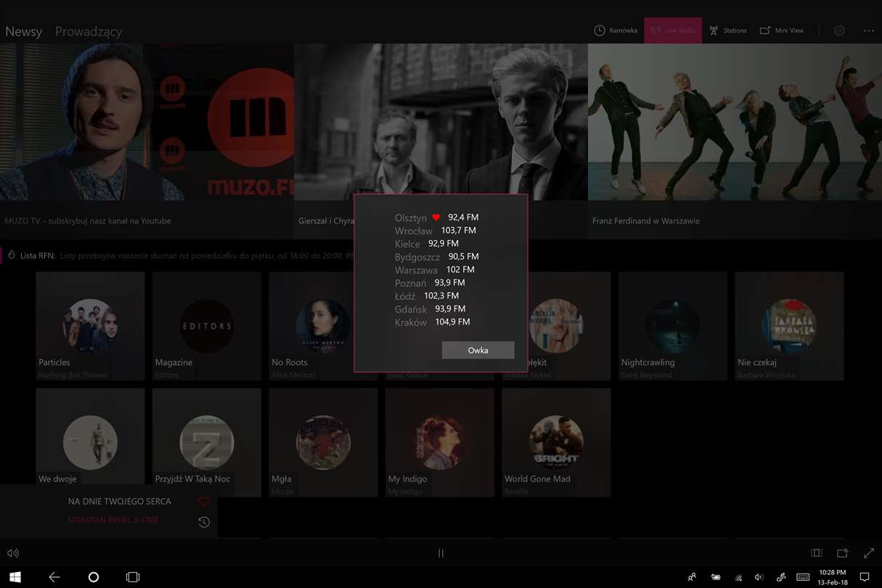Open settings gear icon

[839, 30]
